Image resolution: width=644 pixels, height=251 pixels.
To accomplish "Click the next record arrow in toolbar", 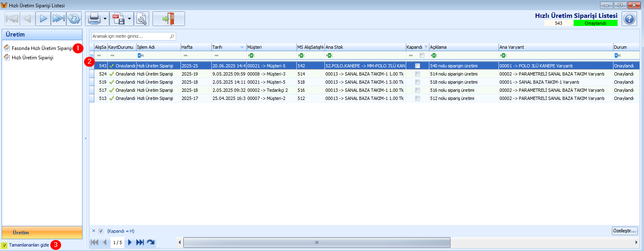I will (x=43, y=19).
